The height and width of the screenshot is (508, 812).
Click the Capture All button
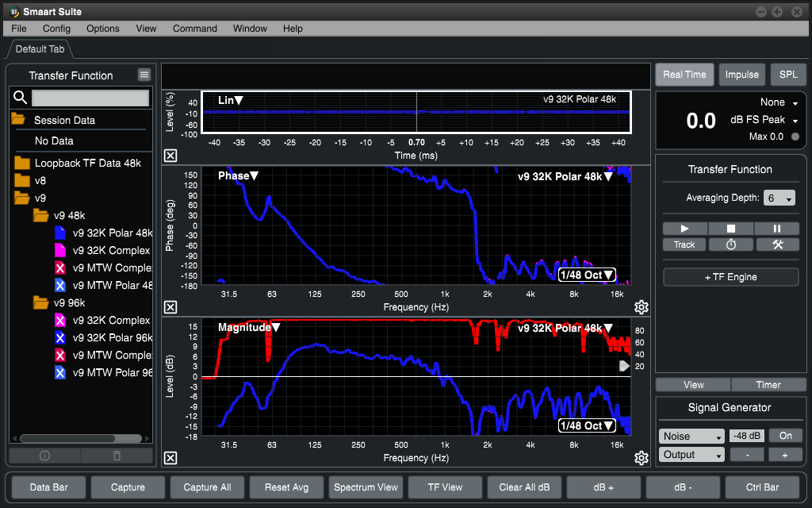point(207,487)
